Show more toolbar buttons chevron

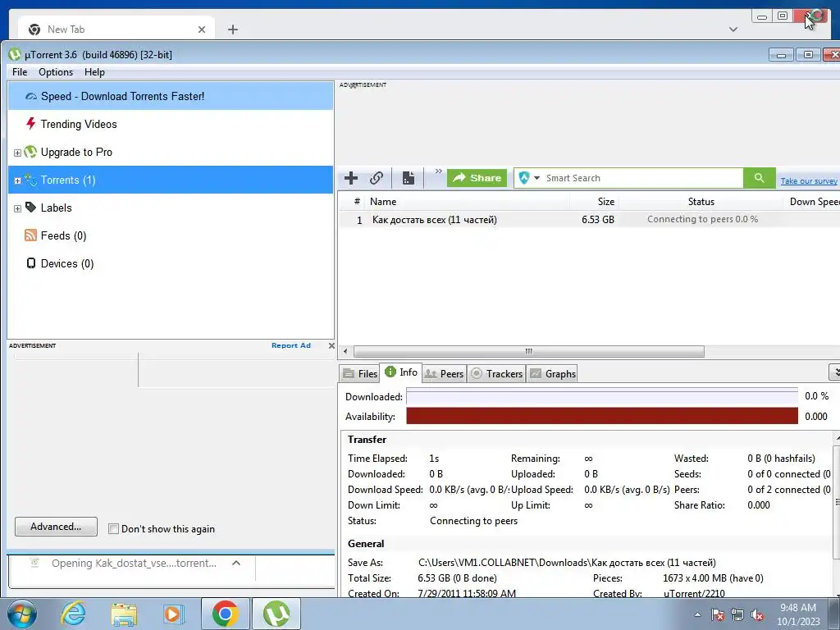coord(438,171)
